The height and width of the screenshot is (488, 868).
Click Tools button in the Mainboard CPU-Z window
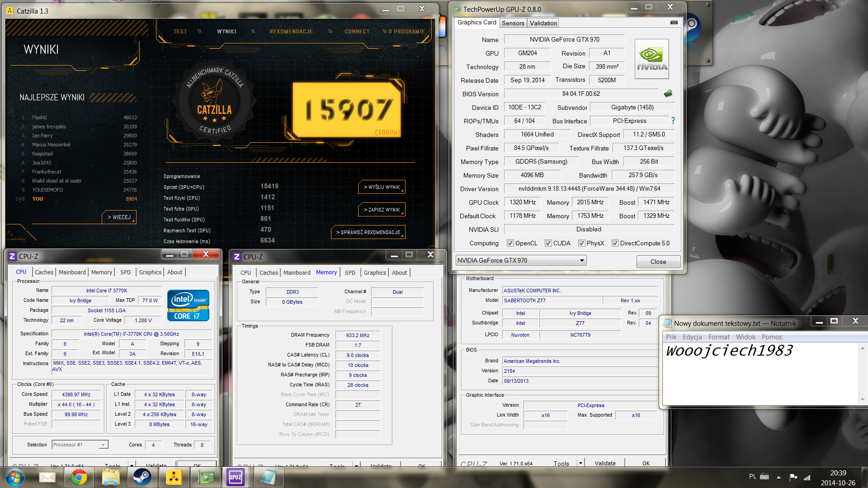pos(561,463)
